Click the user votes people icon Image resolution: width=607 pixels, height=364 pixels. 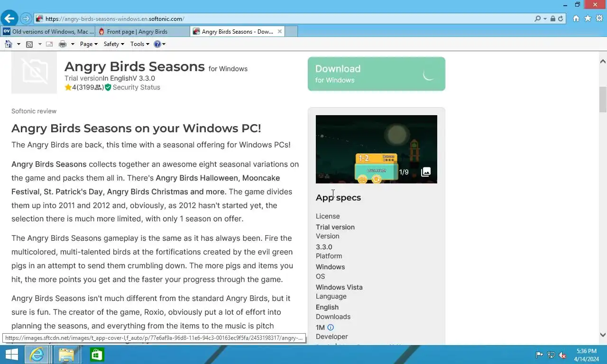(x=98, y=87)
